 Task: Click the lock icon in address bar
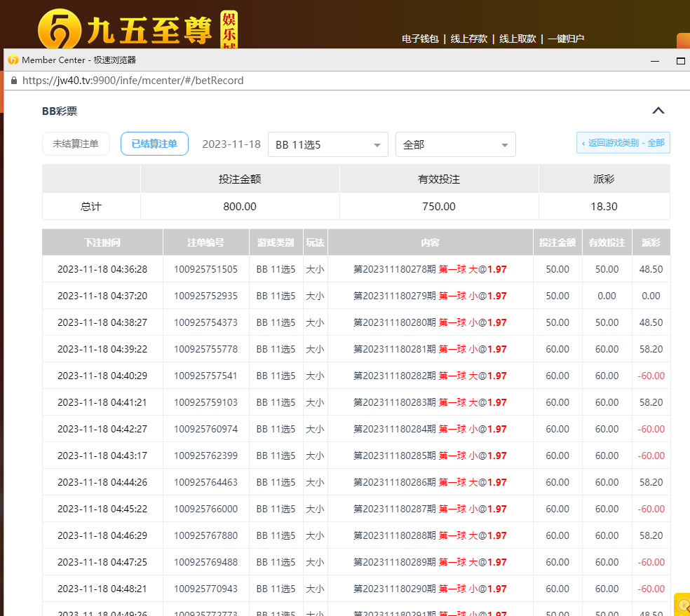pyautogui.click(x=13, y=81)
